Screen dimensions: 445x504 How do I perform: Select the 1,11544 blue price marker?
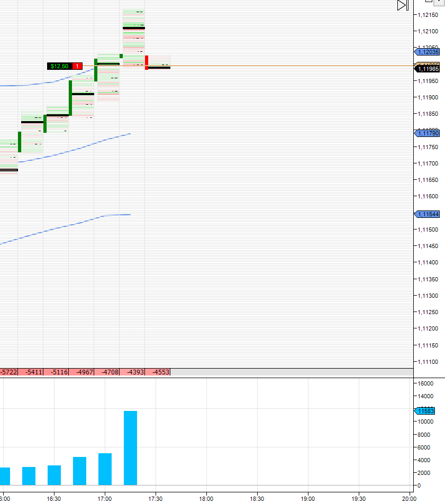tap(427, 214)
